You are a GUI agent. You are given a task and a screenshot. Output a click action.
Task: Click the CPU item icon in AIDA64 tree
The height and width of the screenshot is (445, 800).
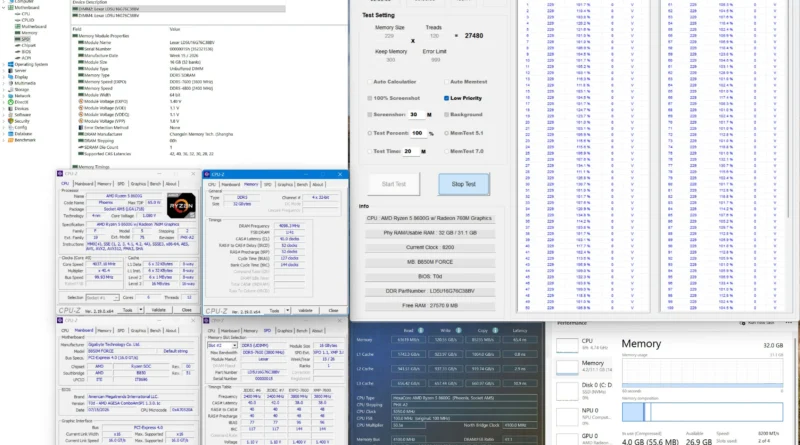coord(18,14)
